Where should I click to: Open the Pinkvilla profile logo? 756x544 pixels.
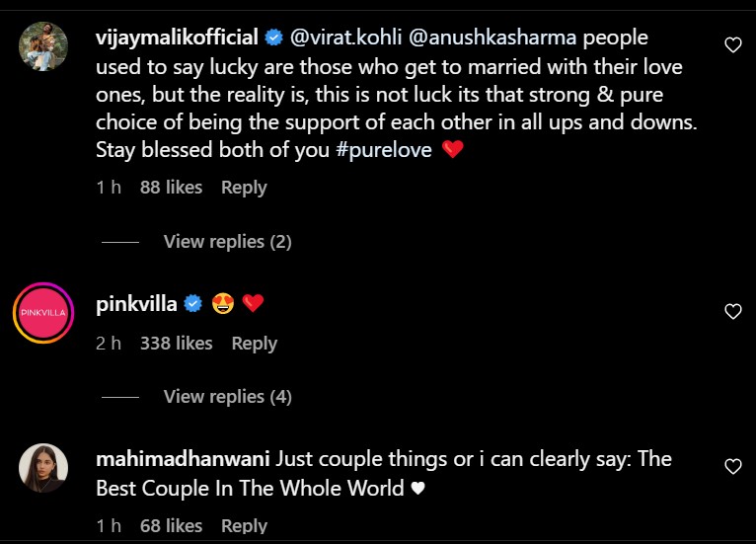pos(43,313)
